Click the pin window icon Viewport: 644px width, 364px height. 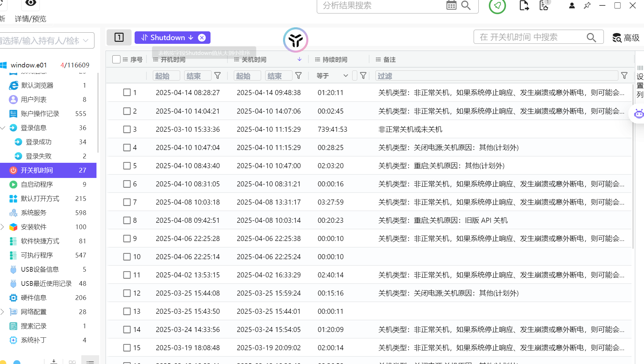[x=587, y=5]
